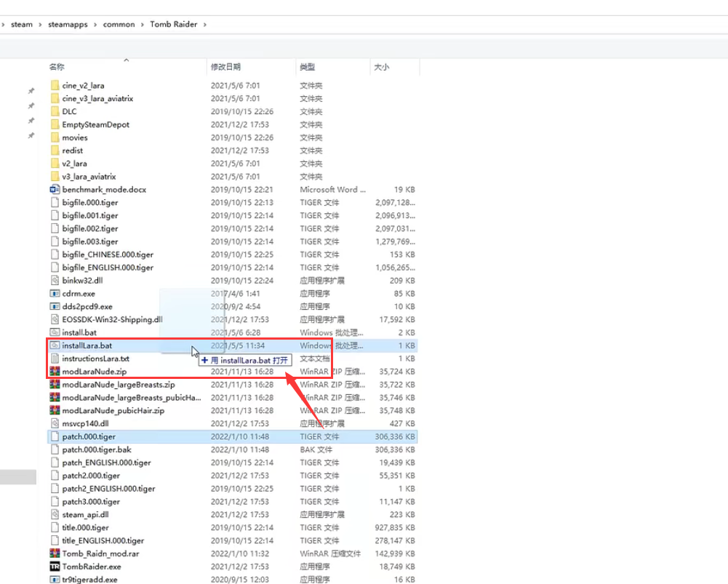Image resolution: width=728 pixels, height=584 pixels.
Task: Open the chevron after common breadcrumb
Action: (x=142, y=24)
